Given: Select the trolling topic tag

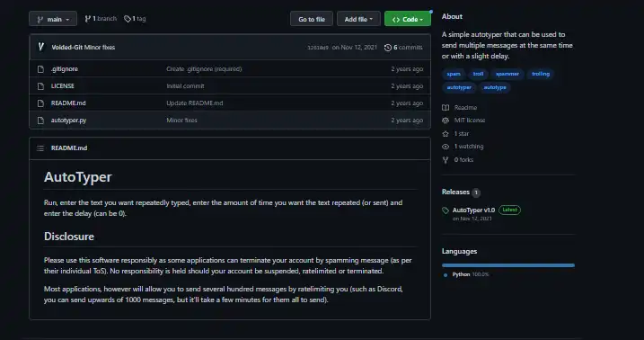Looking at the screenshot, I should coord(541,74).
